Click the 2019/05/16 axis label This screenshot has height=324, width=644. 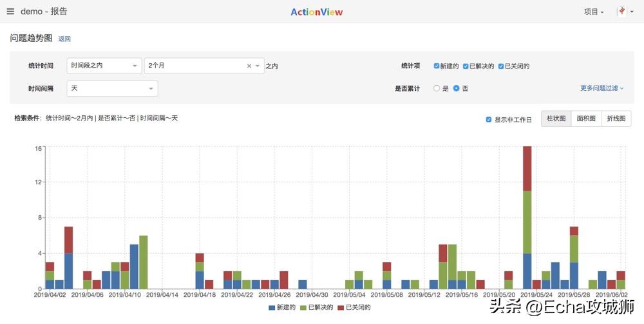[x=462, y=295]
